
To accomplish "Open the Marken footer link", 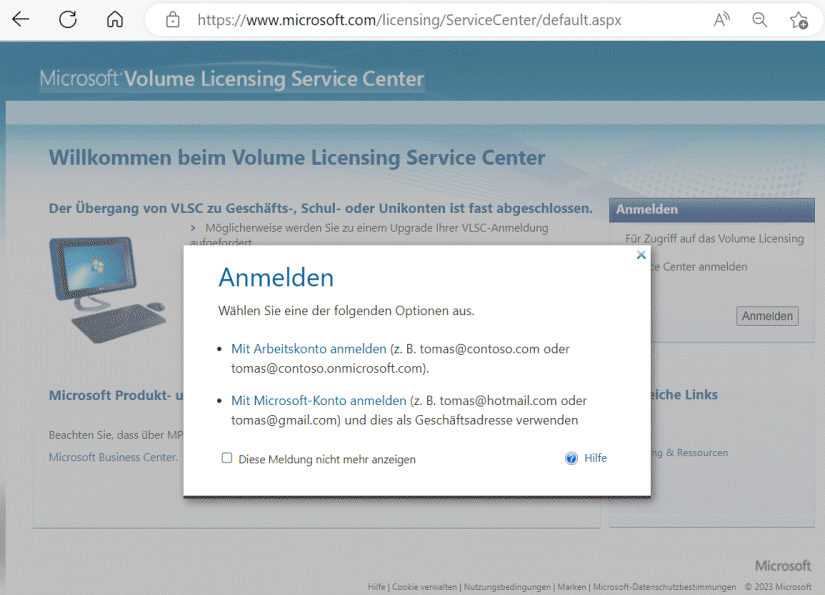I will click(571, 587).
